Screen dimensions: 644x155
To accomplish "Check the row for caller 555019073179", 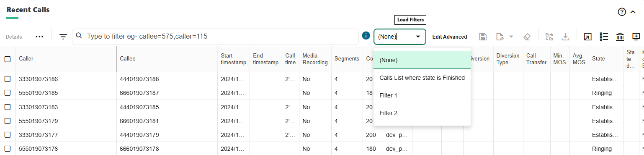I will click(8, 121).
